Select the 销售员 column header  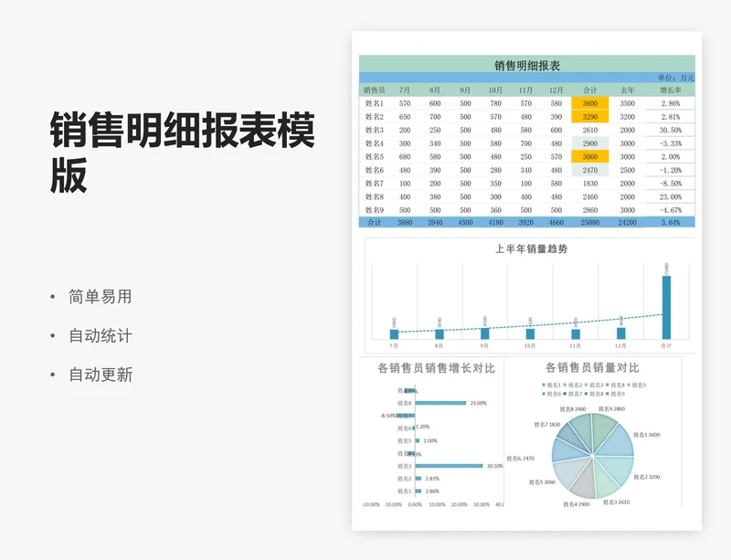374,90
